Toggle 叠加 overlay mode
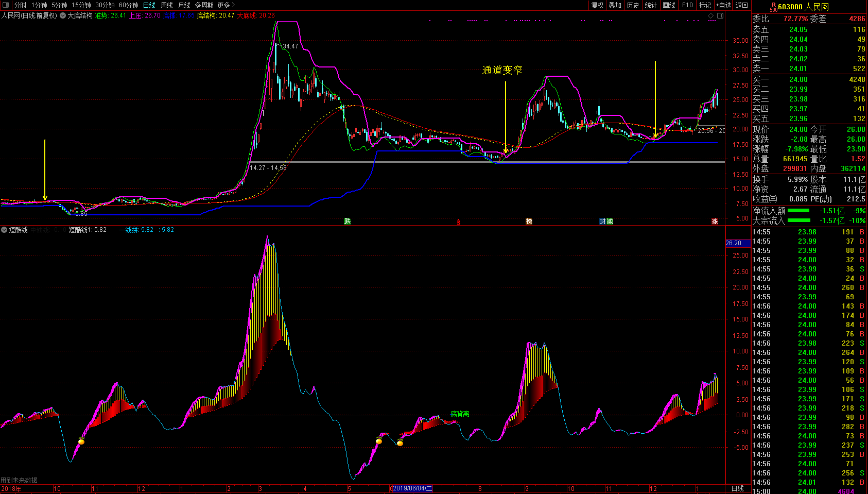The width and height of the screenshot is (868, 494). (x=615, y=5)
